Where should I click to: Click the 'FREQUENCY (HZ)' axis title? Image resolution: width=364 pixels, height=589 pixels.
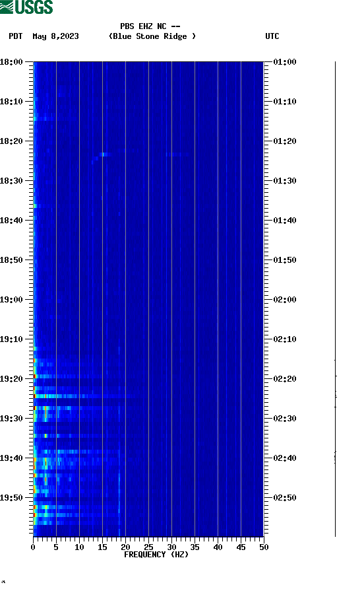156,555
